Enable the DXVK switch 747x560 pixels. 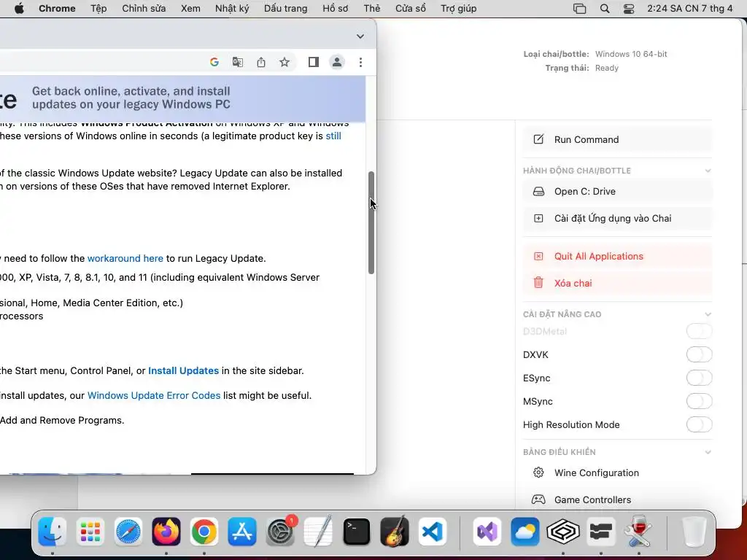pos(699,354)
